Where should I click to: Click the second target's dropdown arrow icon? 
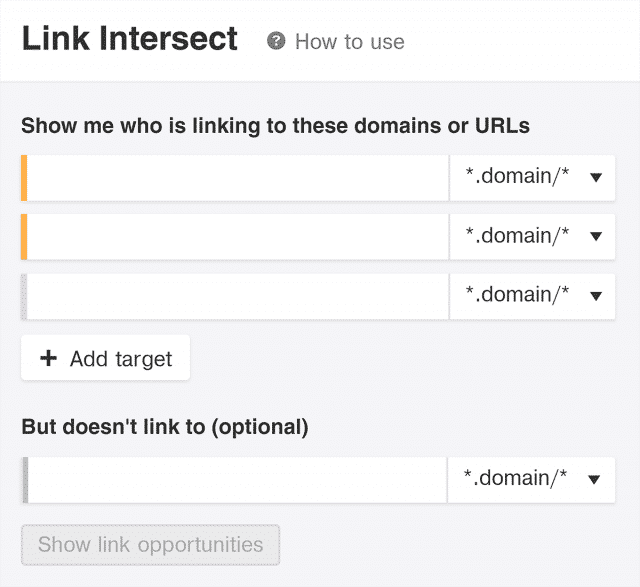pos(596,236)
